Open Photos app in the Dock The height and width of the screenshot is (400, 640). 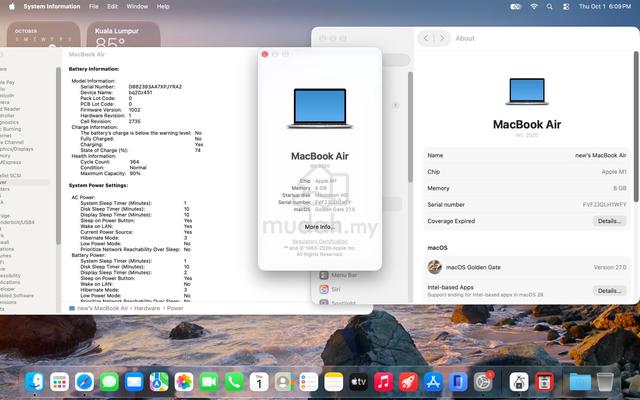[x=184, y=382]
